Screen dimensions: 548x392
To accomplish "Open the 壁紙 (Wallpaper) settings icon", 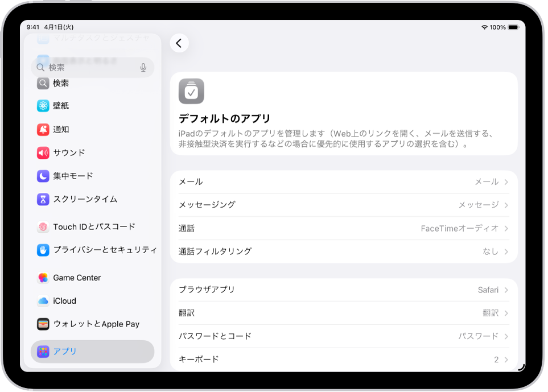I will (44, 106).
